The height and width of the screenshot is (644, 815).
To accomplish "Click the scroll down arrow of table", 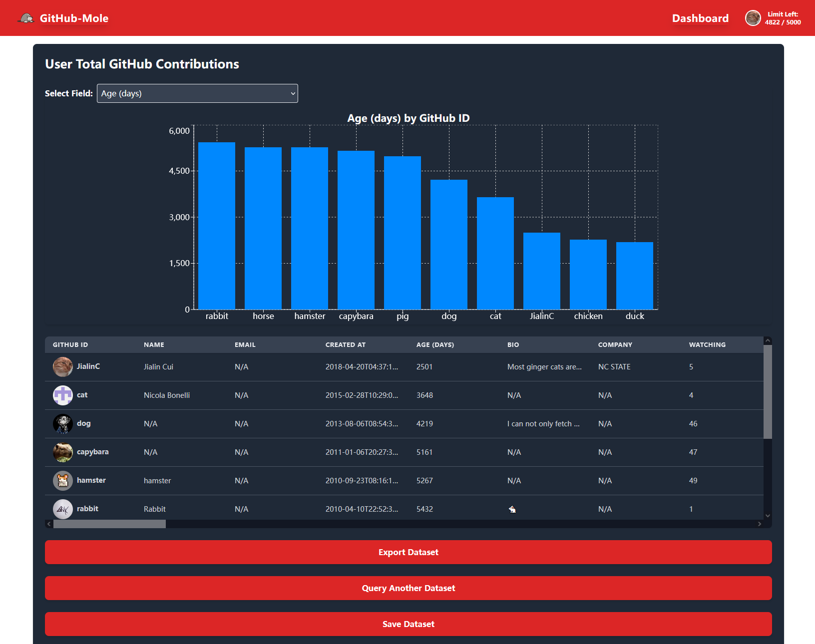I will (768, 516).
